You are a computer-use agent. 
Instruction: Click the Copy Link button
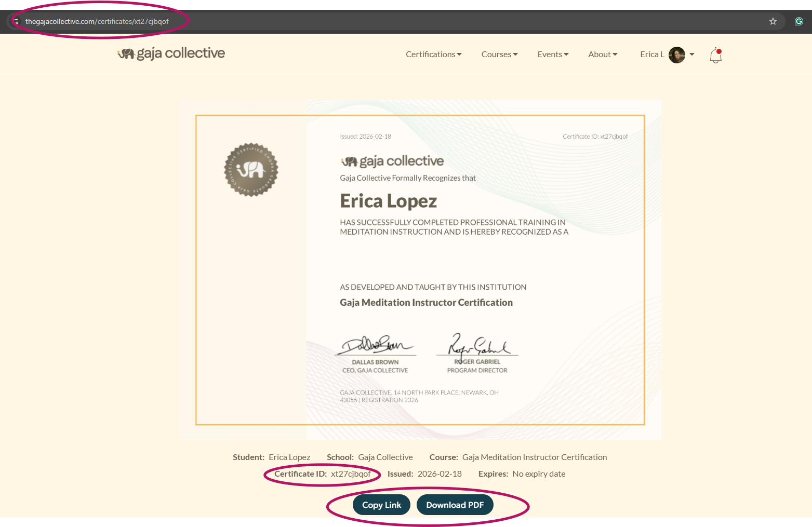coord(381,505)
